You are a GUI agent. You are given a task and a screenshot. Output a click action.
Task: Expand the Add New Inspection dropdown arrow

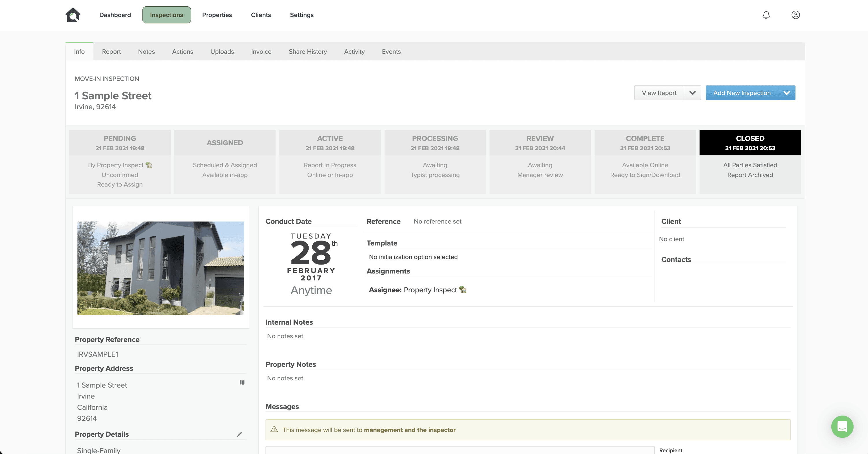click(x=787, y=93)
